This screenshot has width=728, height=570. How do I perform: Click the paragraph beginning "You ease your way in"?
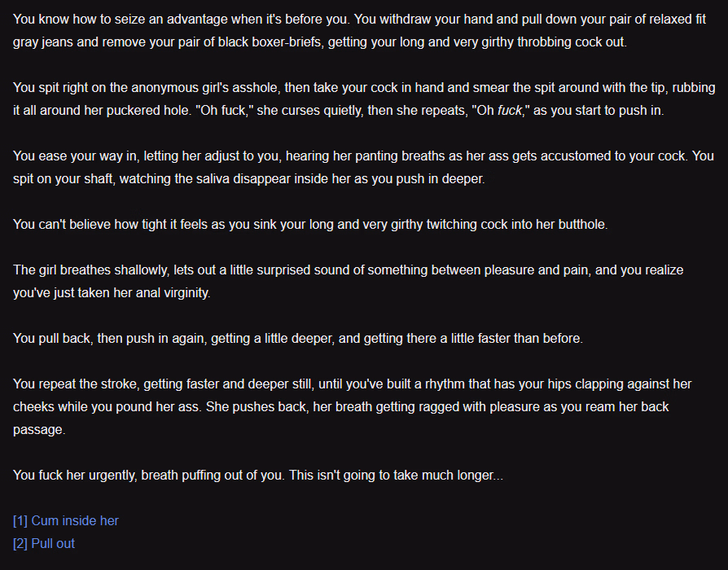pyautogui.click(x=363, y=167)
